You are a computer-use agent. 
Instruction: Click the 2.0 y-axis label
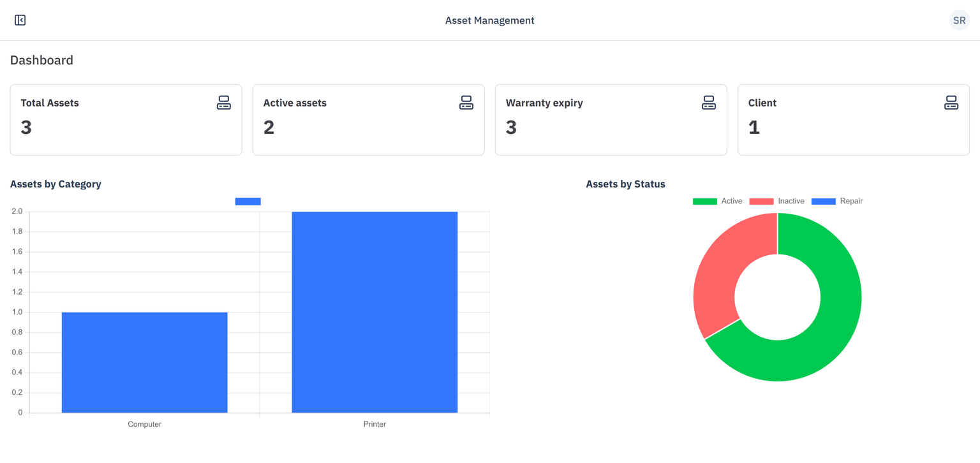point(17,212)
